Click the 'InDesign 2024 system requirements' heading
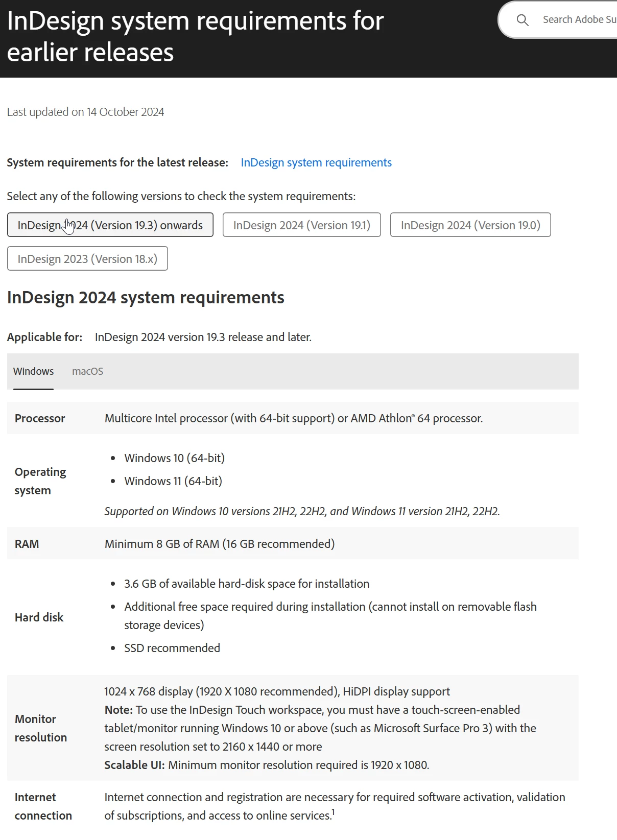Viewport: 617px width, 840px height. tap(146, 297)
